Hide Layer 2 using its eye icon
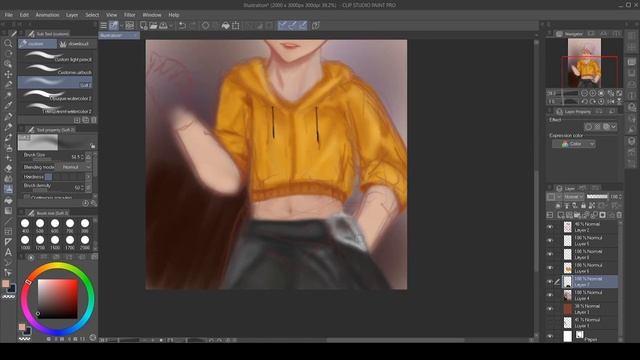 [x=550, y=227]
